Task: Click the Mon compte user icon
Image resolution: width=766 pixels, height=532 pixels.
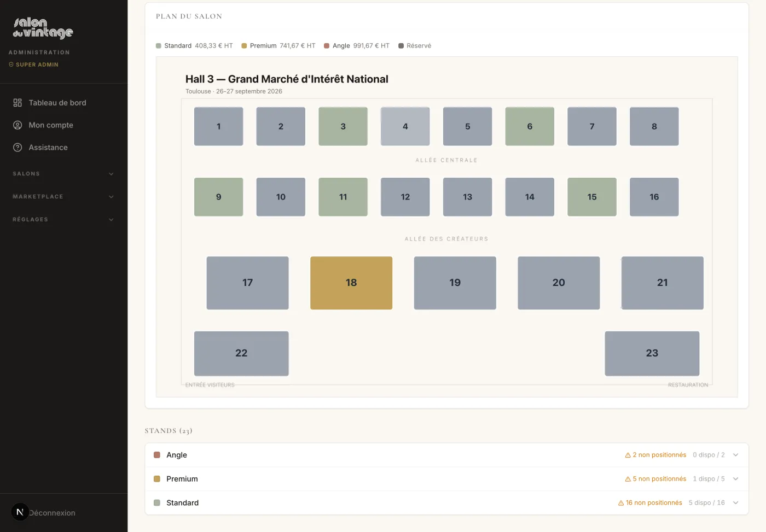Action: click(x=18, y=125)
